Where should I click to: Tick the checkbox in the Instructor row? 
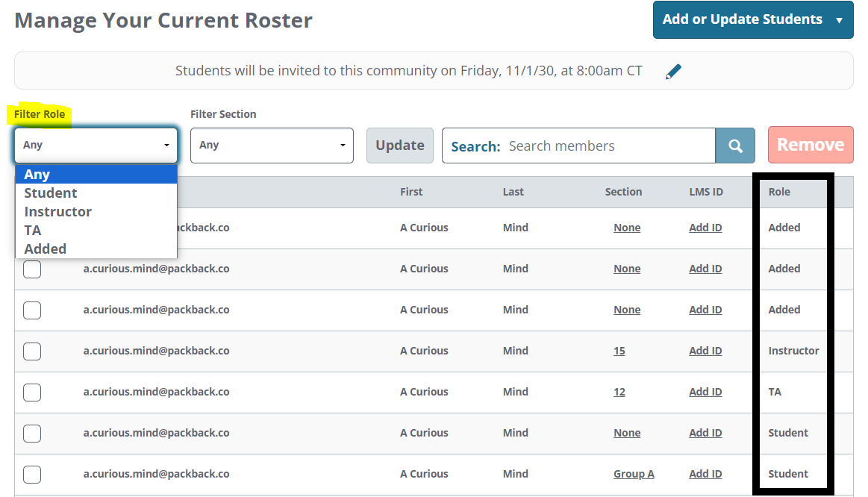[x=32, y=351]
